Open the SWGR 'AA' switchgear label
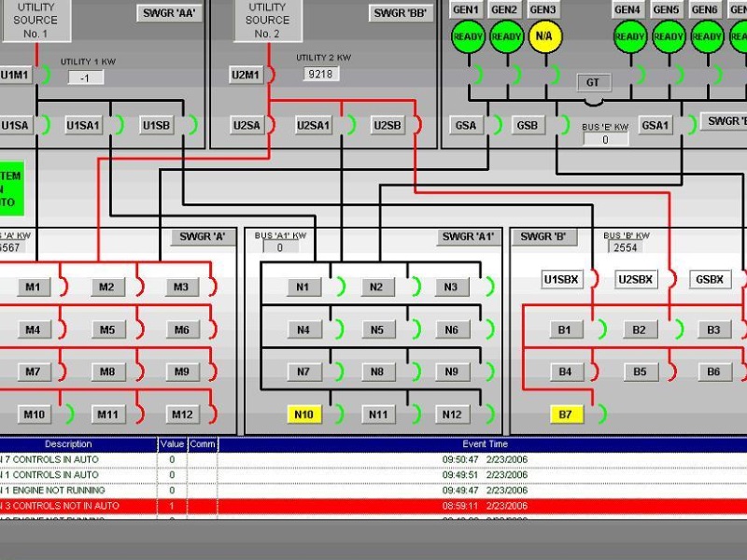The height and width of the screenshot is (560, 747). click(170, 13)
